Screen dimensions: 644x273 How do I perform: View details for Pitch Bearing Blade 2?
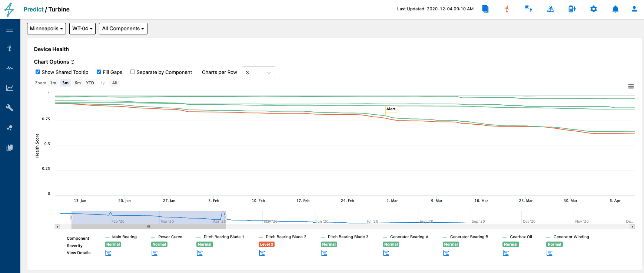tap(262, 253)
